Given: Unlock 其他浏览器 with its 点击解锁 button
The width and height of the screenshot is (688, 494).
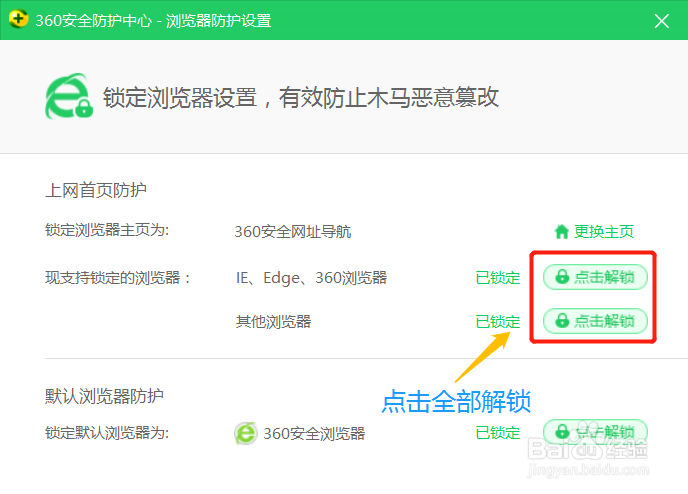Looking at the screenshot, I should point(595,321).
